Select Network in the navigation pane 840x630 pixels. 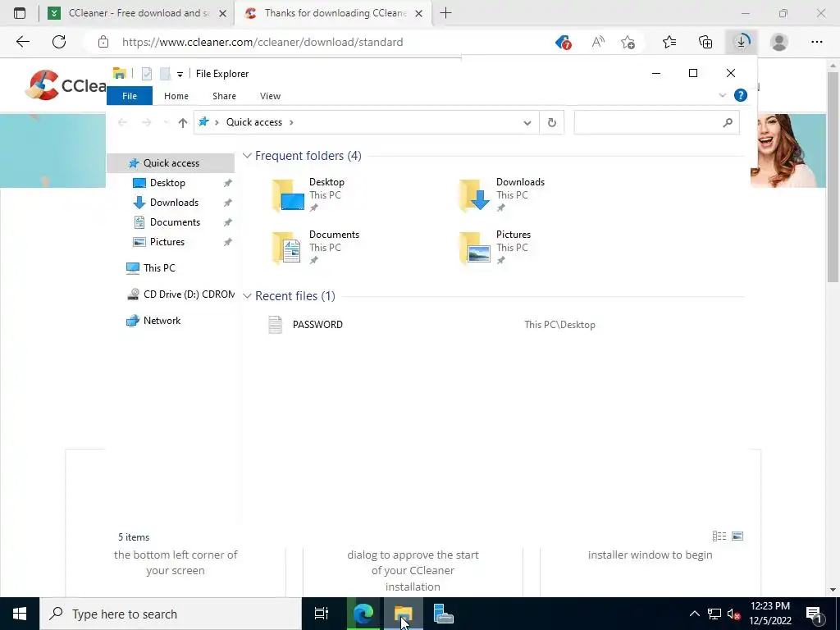(162, 321)
